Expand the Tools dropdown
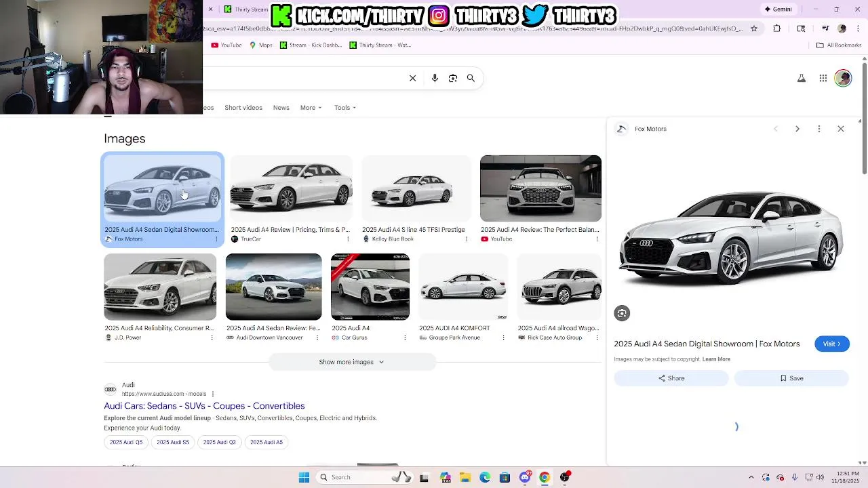 pyautogui.click(x=345, y=108)
